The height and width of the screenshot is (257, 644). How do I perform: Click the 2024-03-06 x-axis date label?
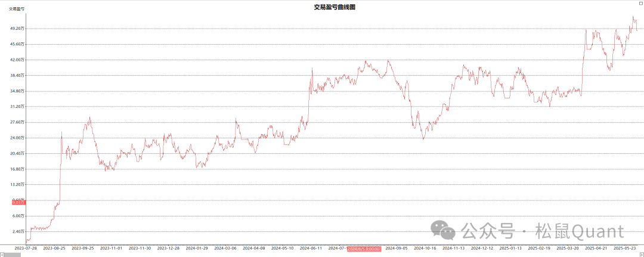click(x=225, y=248)
